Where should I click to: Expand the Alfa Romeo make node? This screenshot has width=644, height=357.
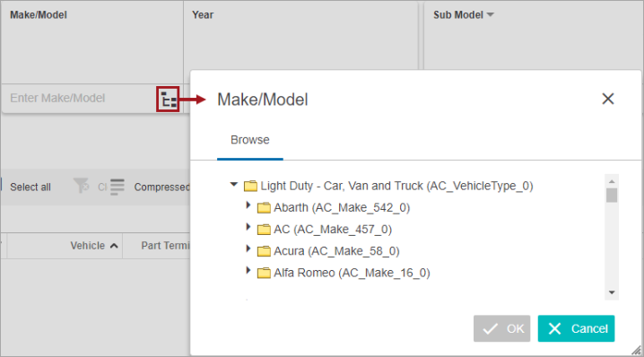(x=248, y=270)
